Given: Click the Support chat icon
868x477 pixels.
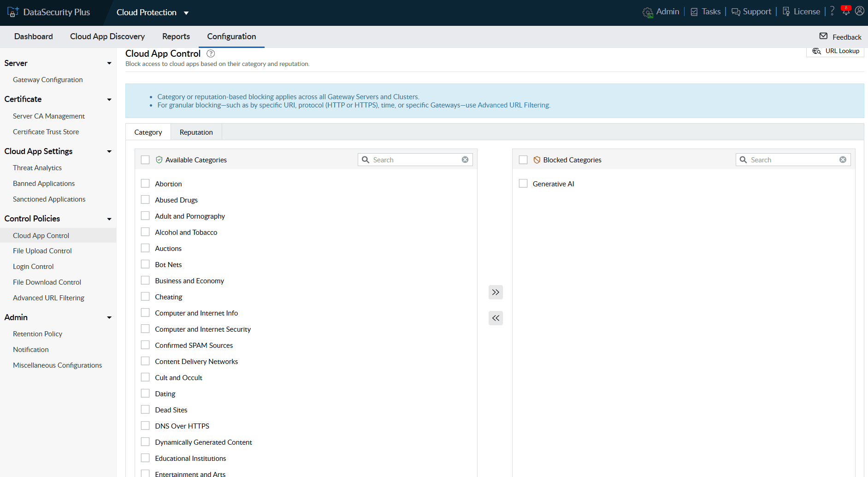Looking at the screenshot, I should (x=736, y=12).
